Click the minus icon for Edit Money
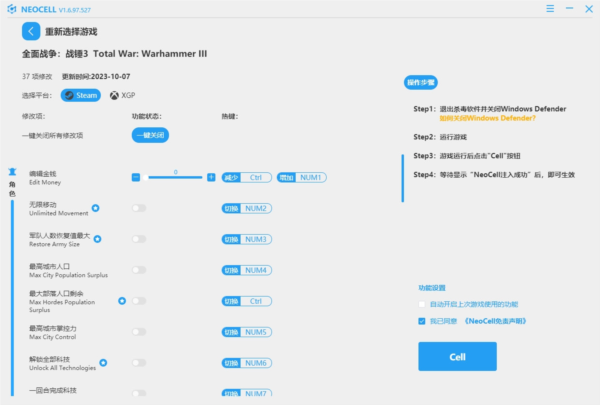Screen dimensions: 600x405 [x=136, y=177]
